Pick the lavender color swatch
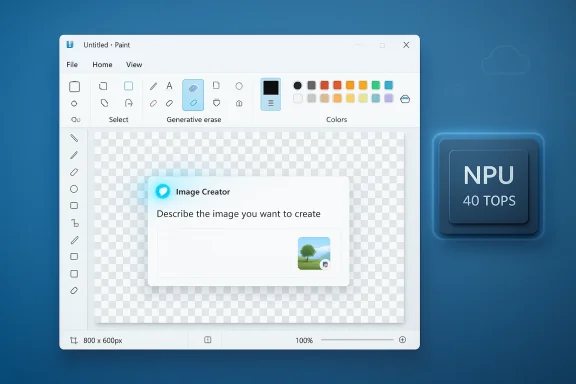 pyautogui.click(x=389, y=98)
